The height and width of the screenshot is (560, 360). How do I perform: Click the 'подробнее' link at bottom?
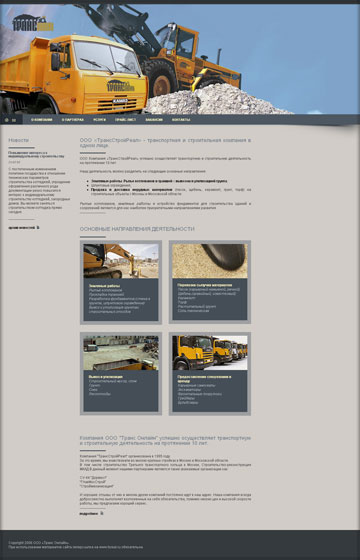[x=89, y=514]
